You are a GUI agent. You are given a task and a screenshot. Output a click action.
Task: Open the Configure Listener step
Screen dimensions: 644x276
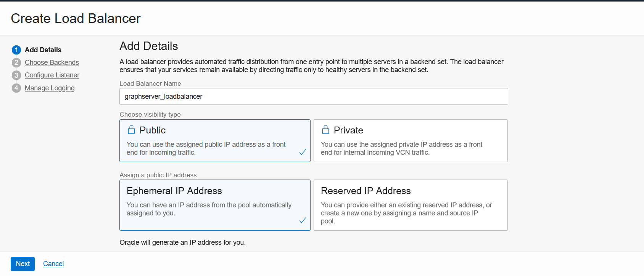[x=52, y=75]
